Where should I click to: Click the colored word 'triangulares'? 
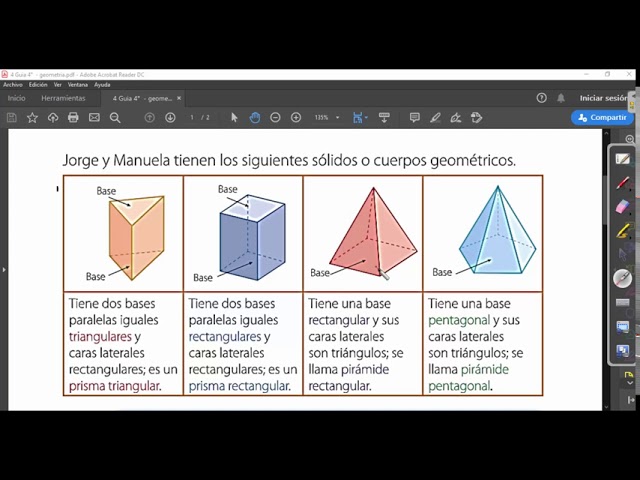pos(100,337)
